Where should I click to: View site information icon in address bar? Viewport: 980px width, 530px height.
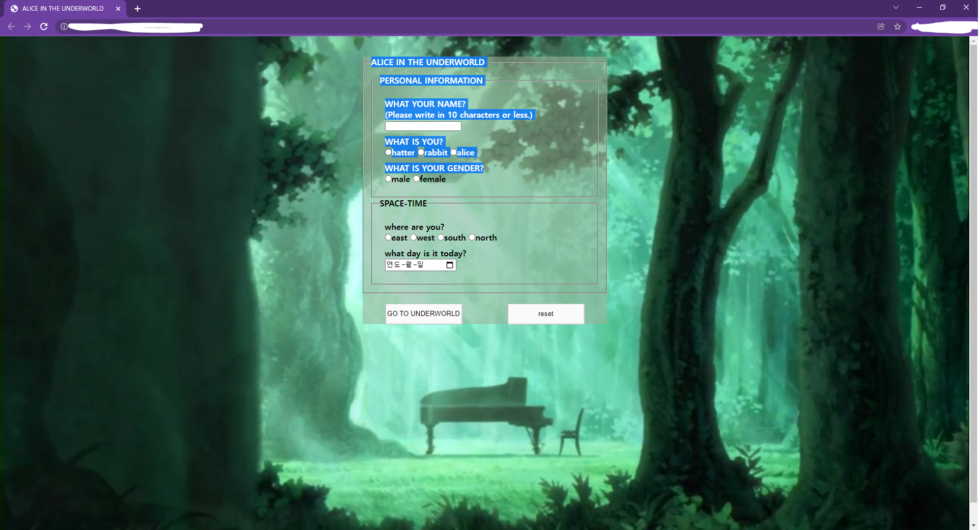coord(64,26)
